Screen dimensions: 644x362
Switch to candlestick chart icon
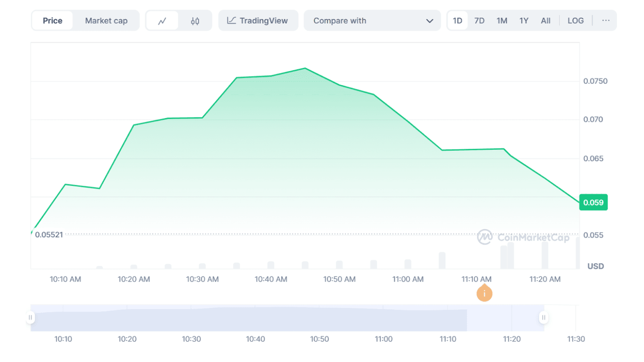[x=195, y=21]
